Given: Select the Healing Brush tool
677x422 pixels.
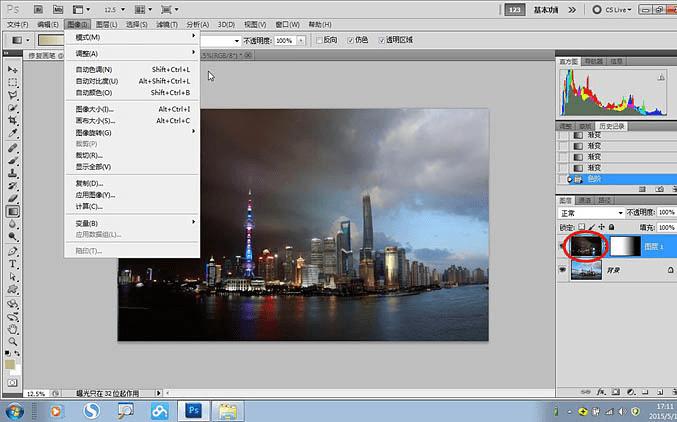Looking at the screenshot, I should coord(13,148).
